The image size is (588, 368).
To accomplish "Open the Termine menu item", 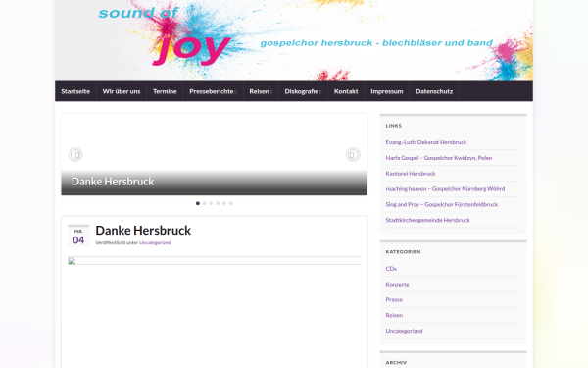I will (165, 91).
